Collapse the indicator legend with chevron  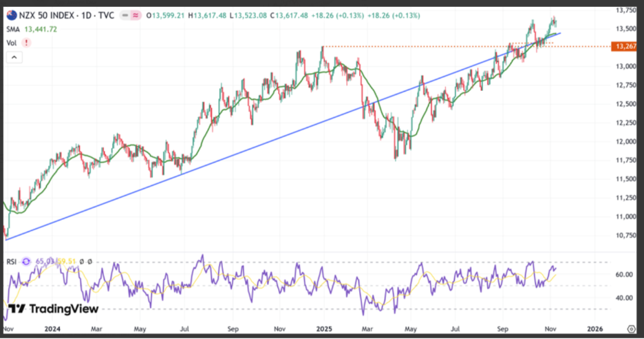(14, 58)
